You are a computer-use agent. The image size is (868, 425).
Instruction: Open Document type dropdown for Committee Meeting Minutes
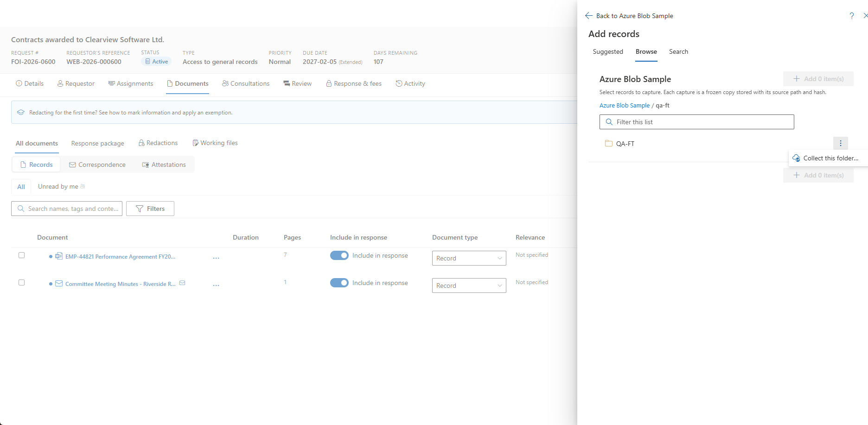(x=469, y=285)
